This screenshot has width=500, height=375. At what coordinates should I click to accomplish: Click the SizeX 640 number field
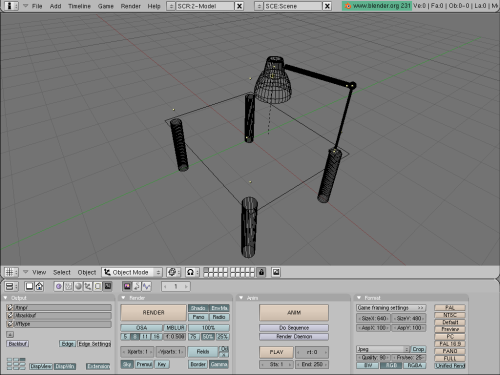coord(373,318)
